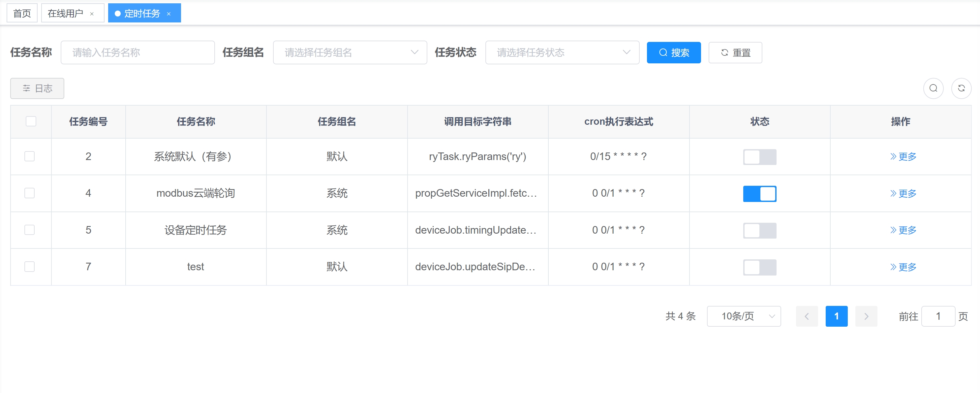Check the box for task number 2
The image size is (980, 393).
pyautogui.click(x=30, y=156)
